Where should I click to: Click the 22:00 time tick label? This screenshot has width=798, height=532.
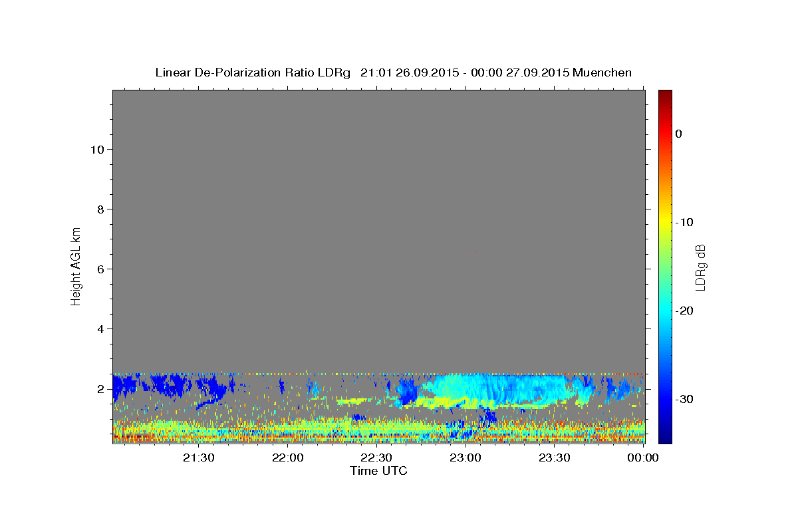pyautogui.click(x=288, y=458)
